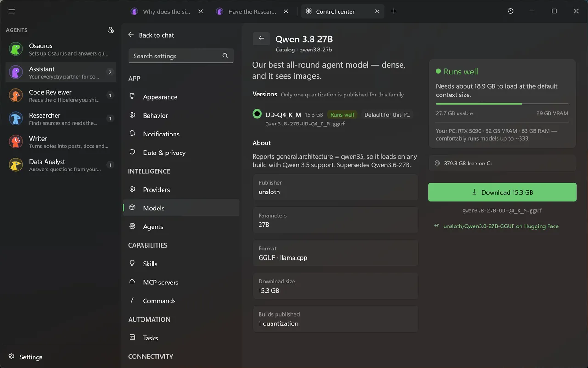The height and width of the screenshot is (368, 588).
Task: Switch to the "Why does the si..." tab
Action: (167, 11)
